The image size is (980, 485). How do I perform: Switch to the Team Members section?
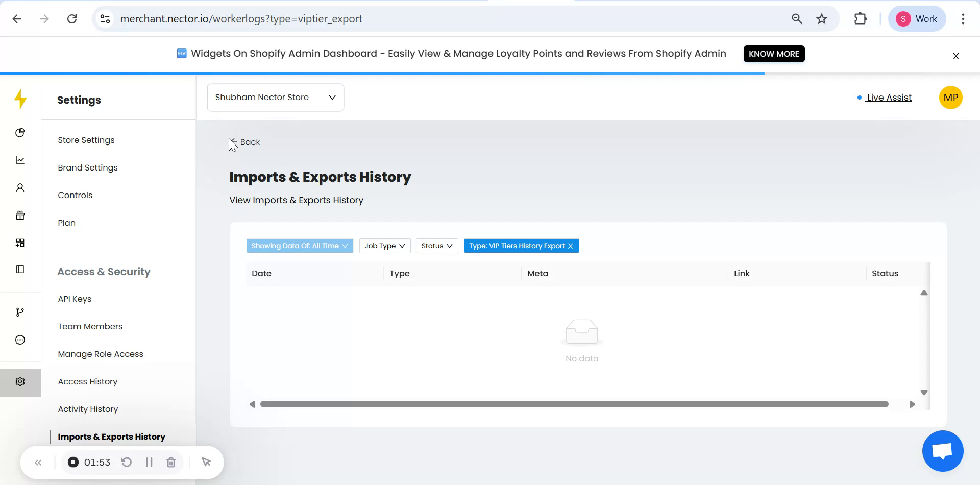(90, 326)
